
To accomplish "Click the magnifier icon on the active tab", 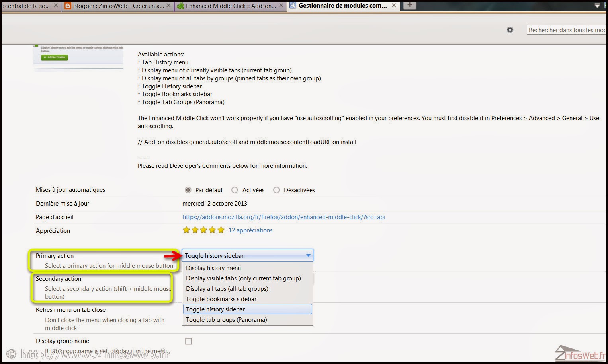I will [x=293, y=6].
